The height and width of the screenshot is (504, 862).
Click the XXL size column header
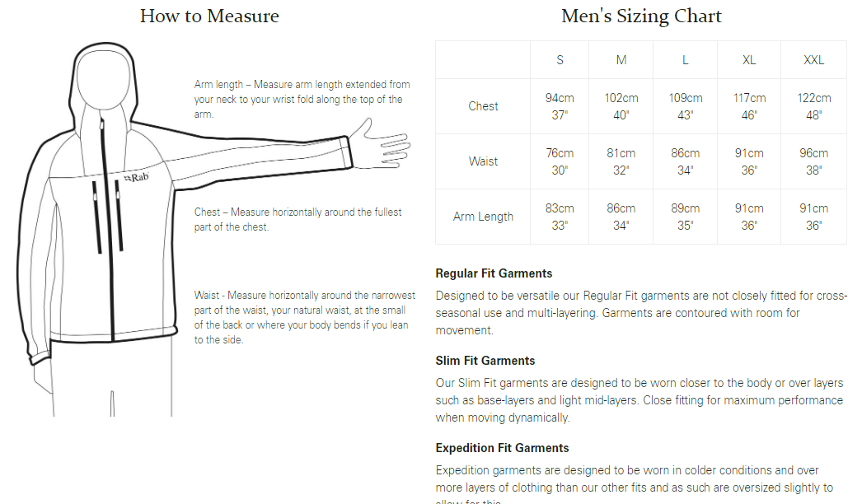click(x=813, y=60)
